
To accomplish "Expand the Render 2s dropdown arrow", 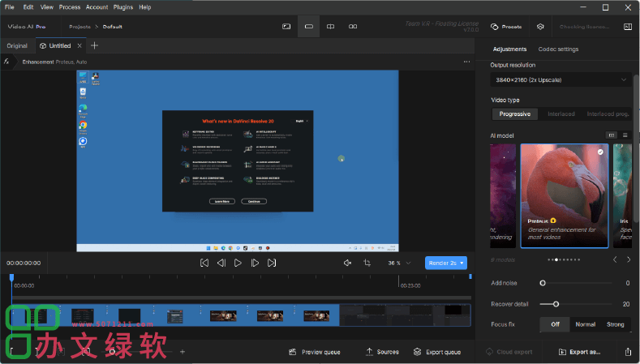I will 462,263.
